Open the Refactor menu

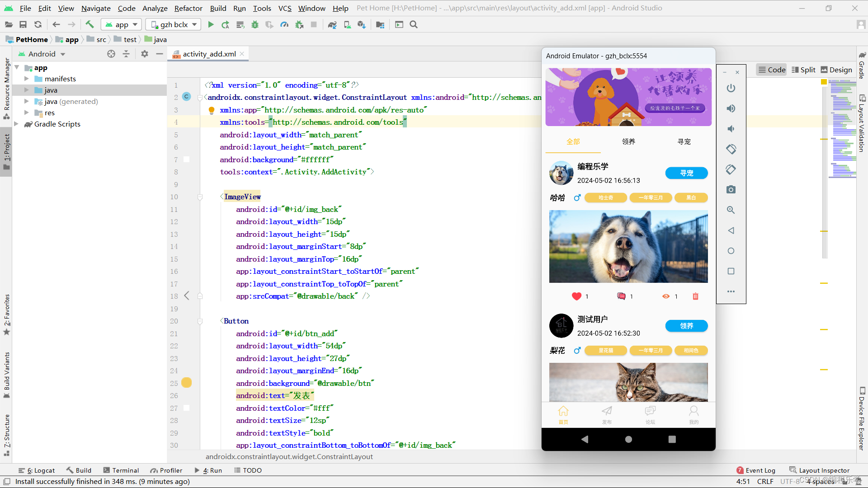click(188, 8)
